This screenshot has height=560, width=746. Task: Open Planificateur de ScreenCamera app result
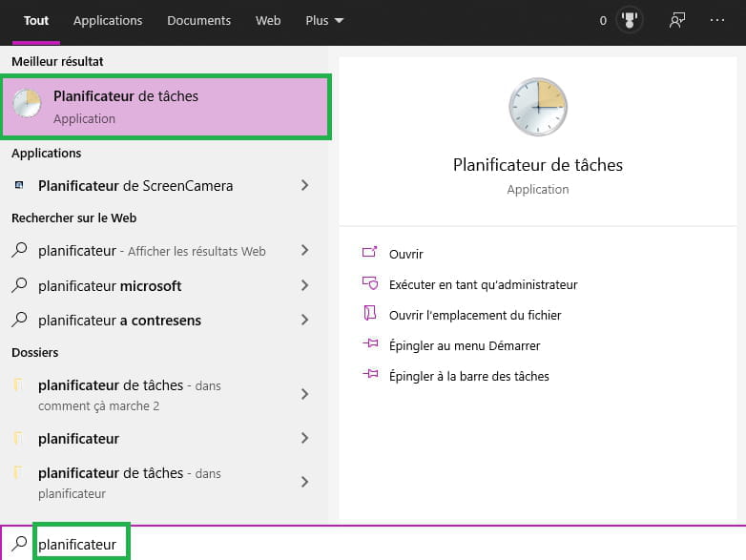pyautogui.click(x=164, y=186)
